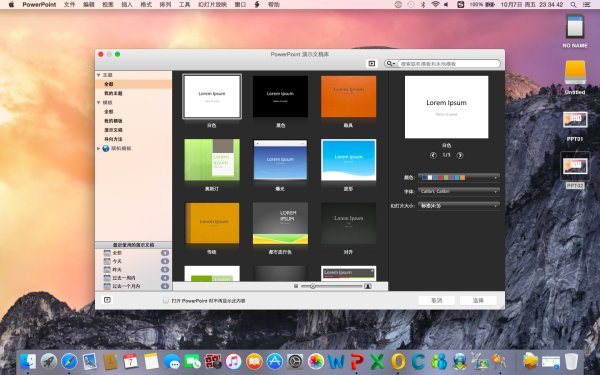The width and height of the screenshot is (600, 375).
Task: Open the 字体 font dropdown showing Calibri
Action: tap(459, 191)
